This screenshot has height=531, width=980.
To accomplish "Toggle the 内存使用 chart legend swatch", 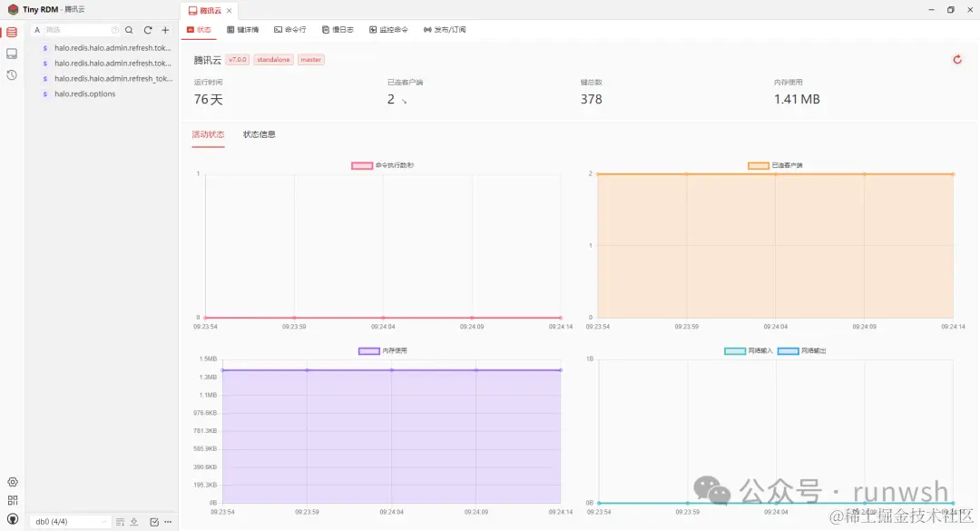I will pyautogui.click(x=368, y=351).
